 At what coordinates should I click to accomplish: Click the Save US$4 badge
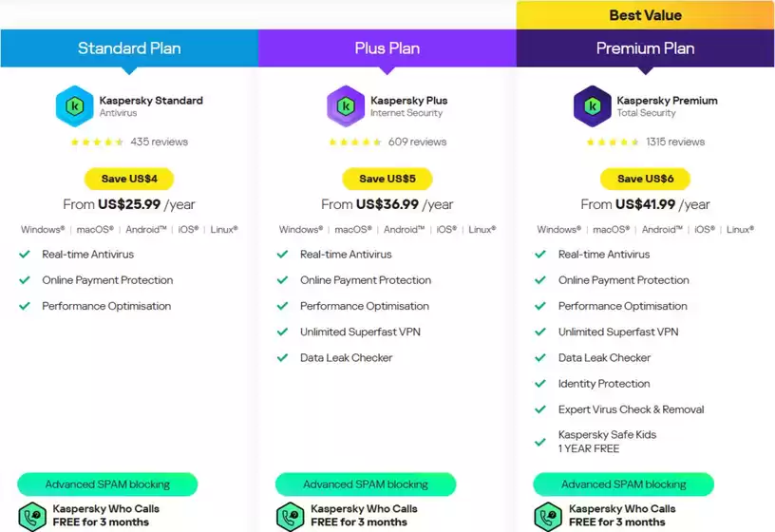[129, 179]
